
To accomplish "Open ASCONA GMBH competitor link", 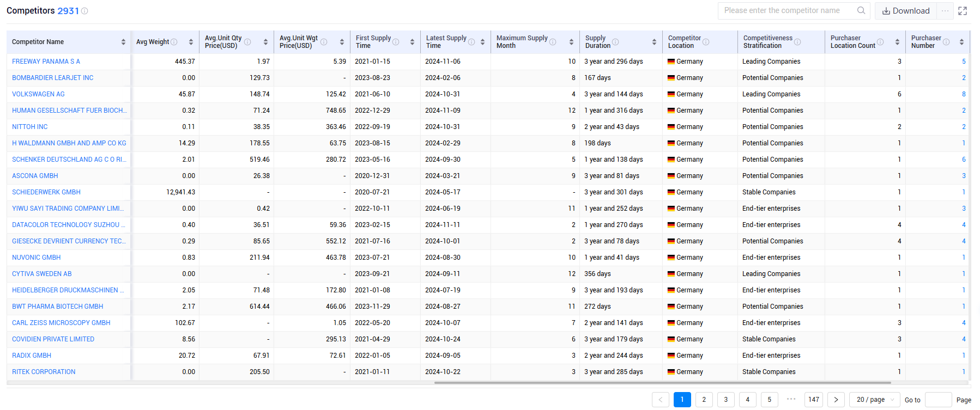I will click(35, 176).
